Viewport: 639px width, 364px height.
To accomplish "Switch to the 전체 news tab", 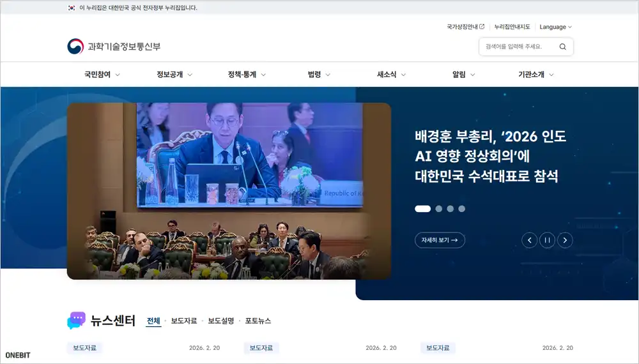I will pyautogui.click(x=153, y=321).
